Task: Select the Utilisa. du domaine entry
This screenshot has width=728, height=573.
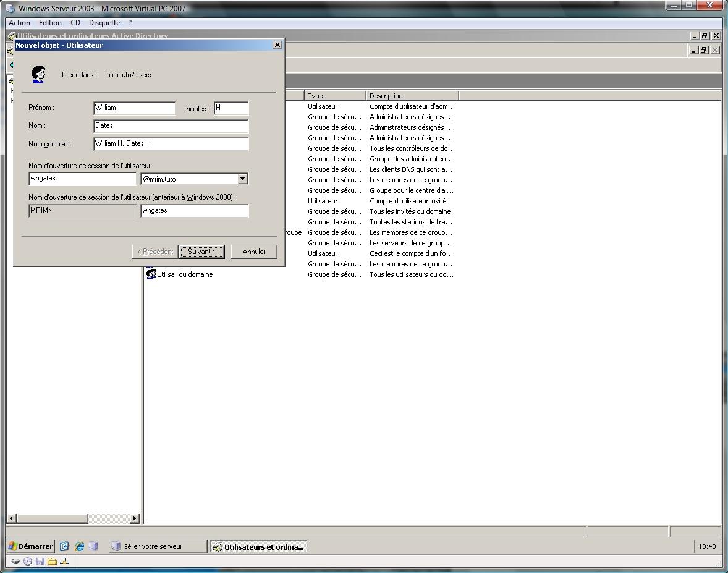Action: pyautogui.click(x=185, y=274)
